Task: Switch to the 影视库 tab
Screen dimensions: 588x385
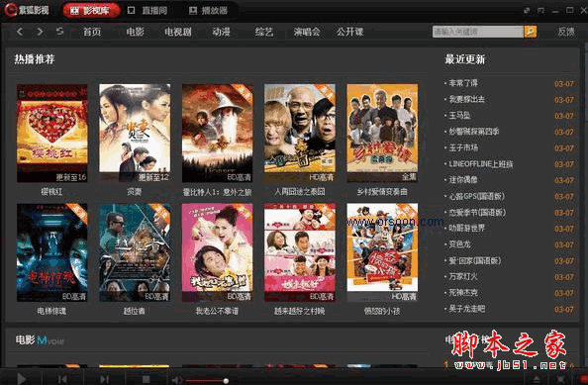Action: tap(91, 11)
